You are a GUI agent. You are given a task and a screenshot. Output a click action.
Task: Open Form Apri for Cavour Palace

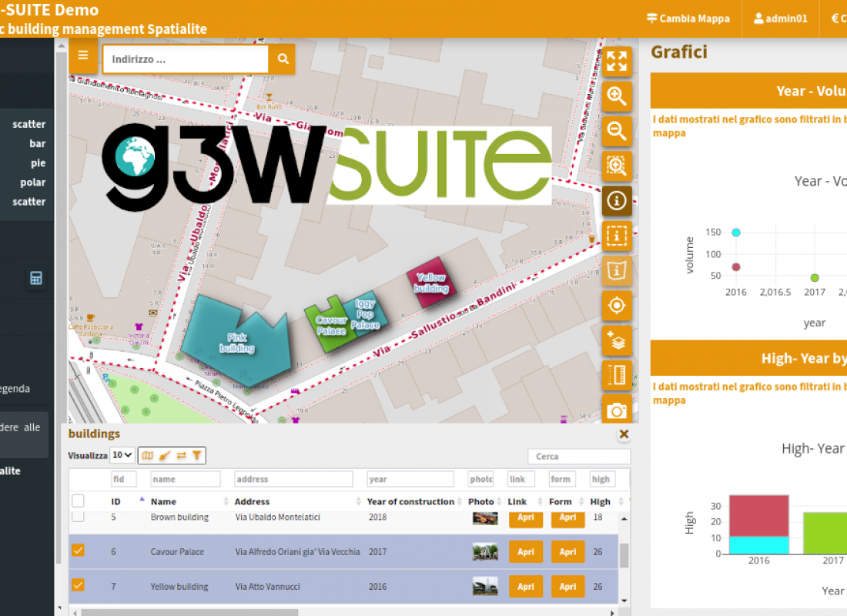click(567, 551)
